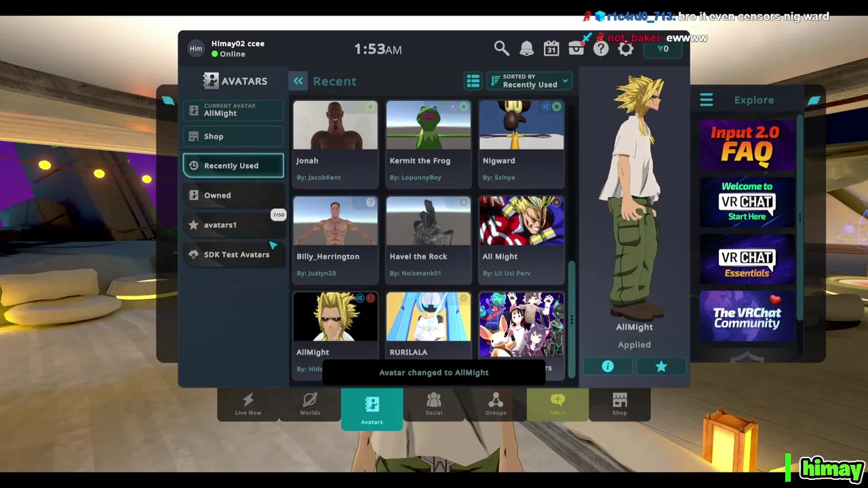The width and height of the screenshot is (868, 488).
Task: Open the help question mark icon
Action: pos(601,48)
